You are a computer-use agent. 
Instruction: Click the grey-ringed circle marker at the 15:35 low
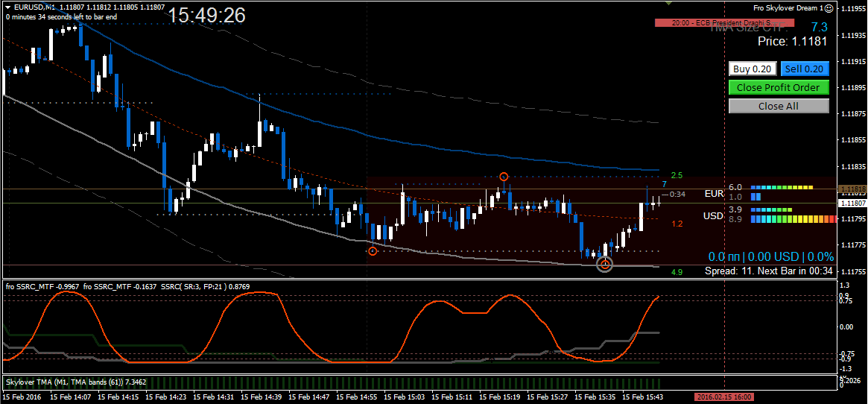pos(606,265)
